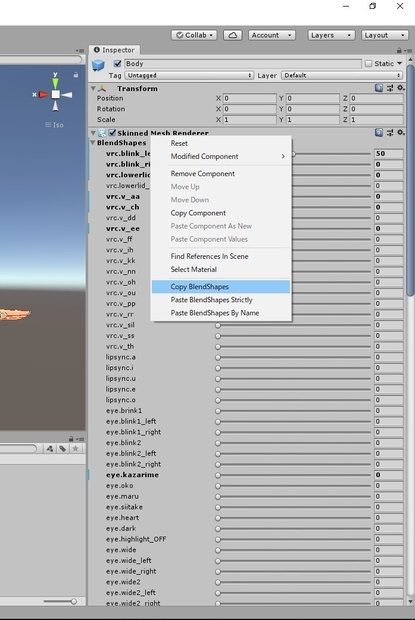
Task: Click the eye.wide2_left label
Action: point(130,592)
